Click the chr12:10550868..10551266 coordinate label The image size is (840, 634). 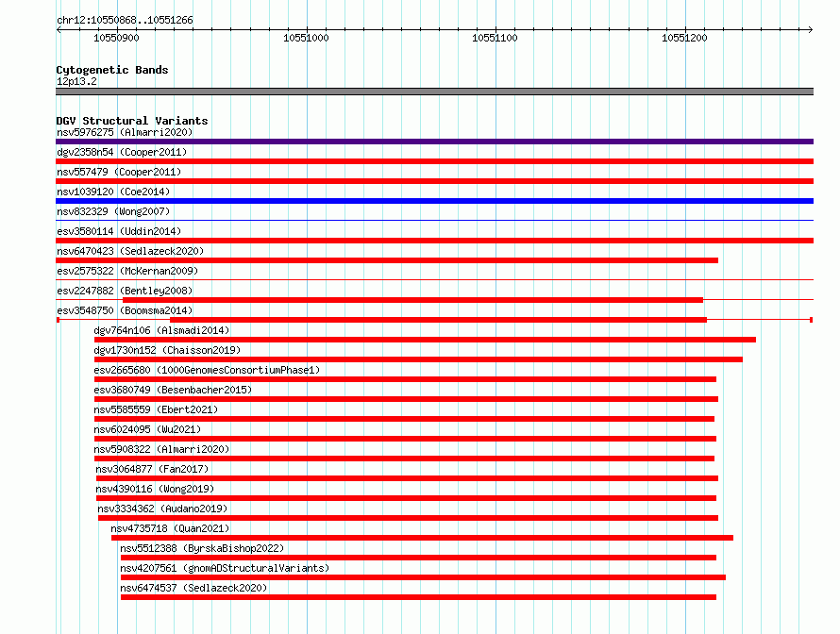[125, 20]
